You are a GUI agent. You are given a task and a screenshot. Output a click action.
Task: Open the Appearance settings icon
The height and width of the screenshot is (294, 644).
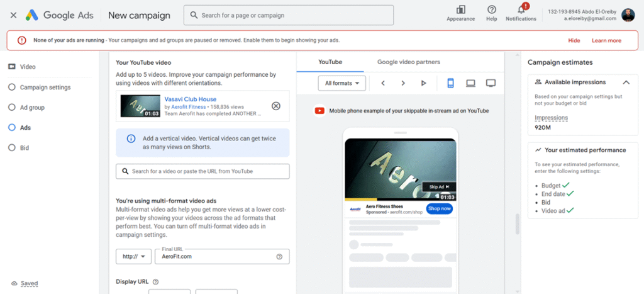click(460, 9)
